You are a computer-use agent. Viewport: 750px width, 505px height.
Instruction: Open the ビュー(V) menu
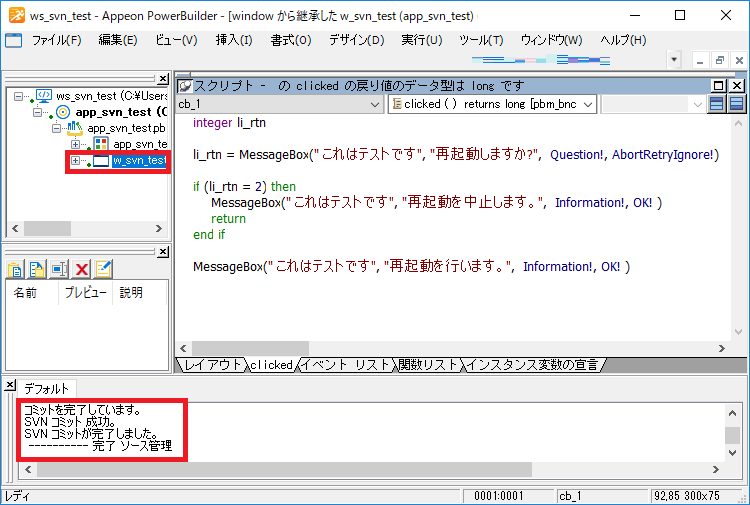[x=176, y=40]
